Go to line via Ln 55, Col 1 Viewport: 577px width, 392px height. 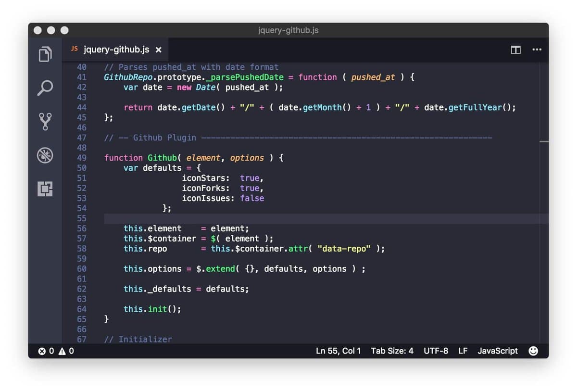click(x=338, y=351)
